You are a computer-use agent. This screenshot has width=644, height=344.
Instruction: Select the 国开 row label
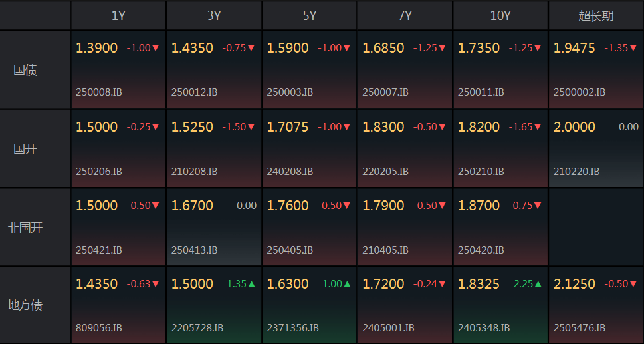click(x=25, y=149)
